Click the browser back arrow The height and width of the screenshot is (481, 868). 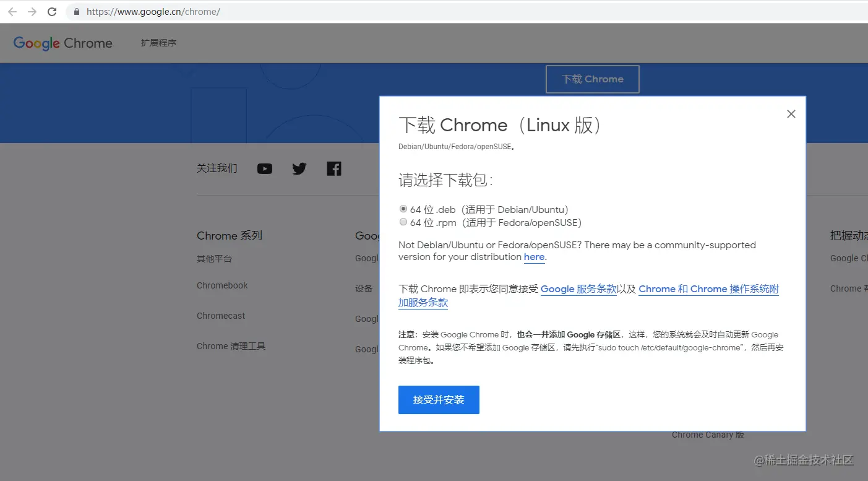point(12,11)
